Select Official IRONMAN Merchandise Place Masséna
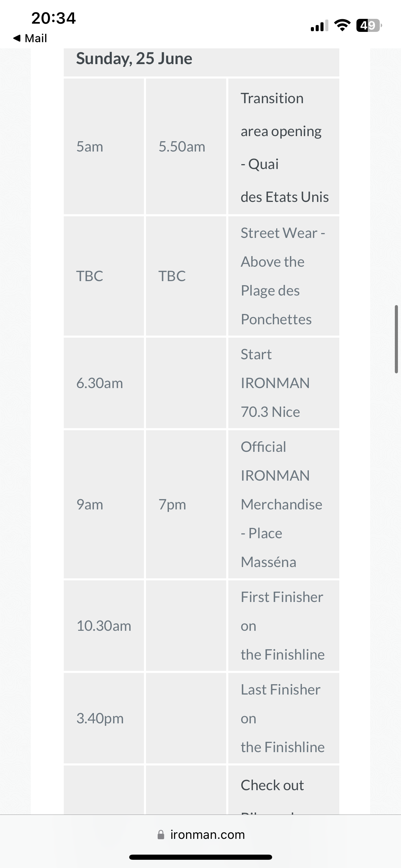The height and width of the screenshot is (868, 401). [x=284, y=504]
